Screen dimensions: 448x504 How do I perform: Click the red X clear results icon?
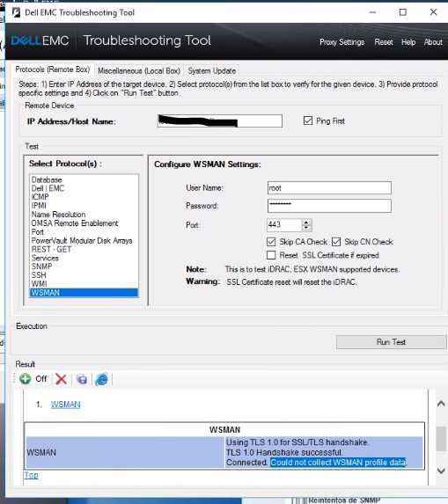tap(61, 379)
